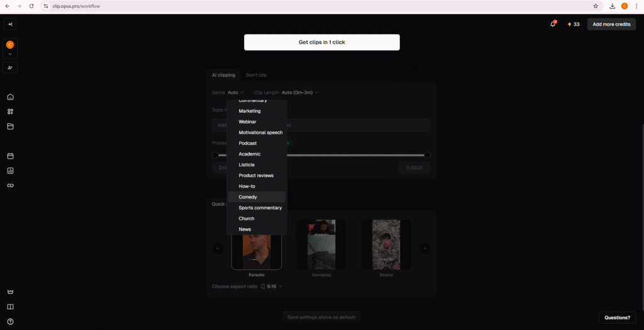Click the notification bell icon
644x330 pixels.
553,24
